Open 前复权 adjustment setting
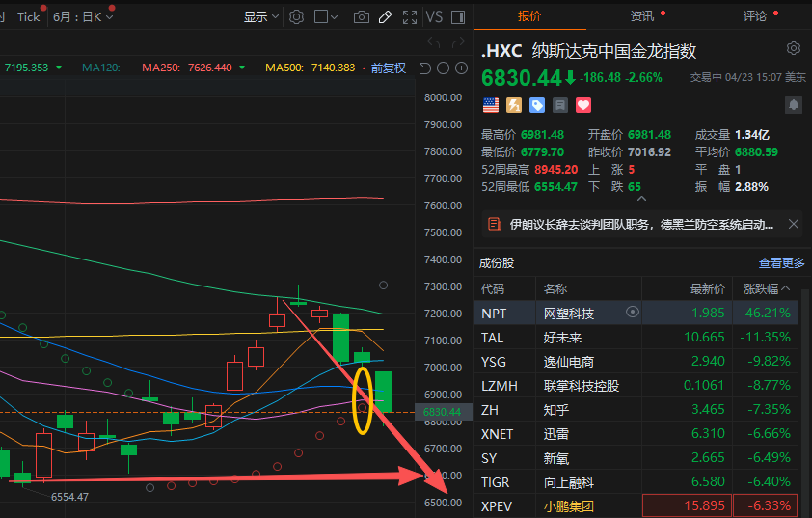Image resolution: width=812 pixels, height=518 pixels. tap(389, 68)
